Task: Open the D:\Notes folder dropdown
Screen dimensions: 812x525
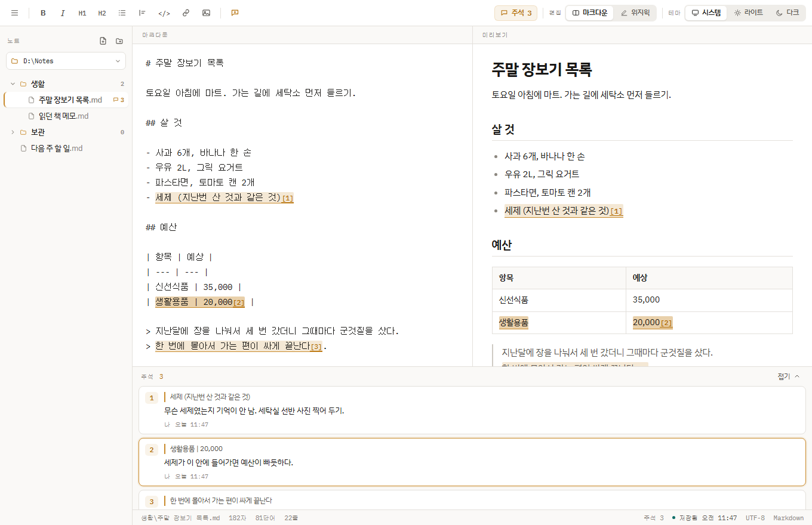Action: (x=66, y=61)
